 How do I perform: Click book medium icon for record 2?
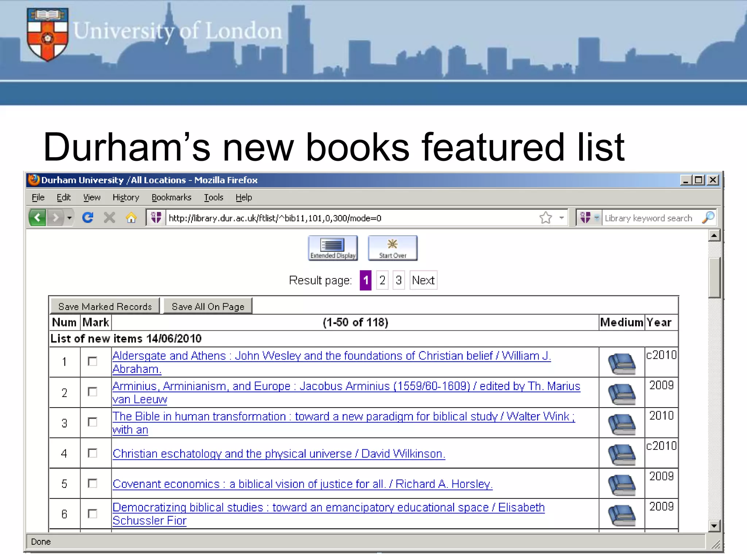click(622, 394)
